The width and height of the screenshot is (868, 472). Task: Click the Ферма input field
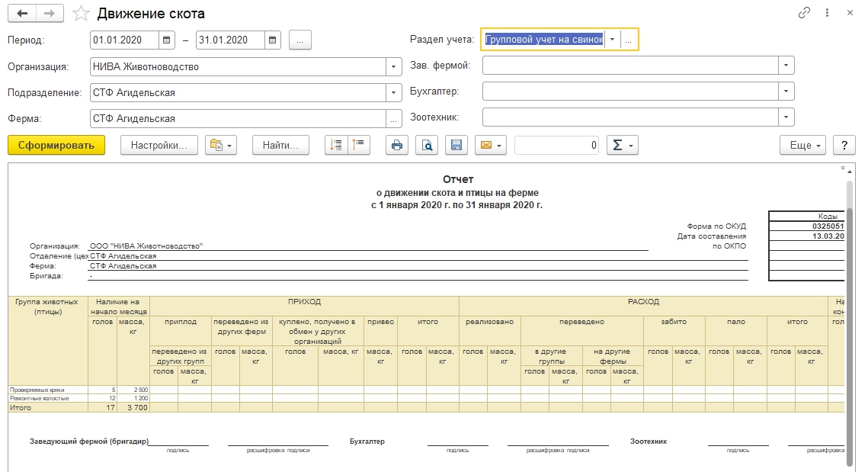(x=238, y=118)
